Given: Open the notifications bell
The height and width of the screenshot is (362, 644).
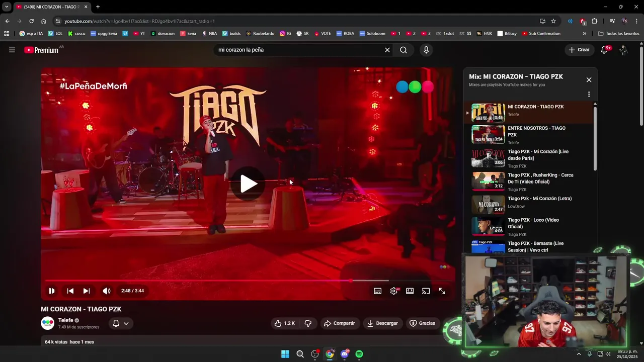Looking at the screenshot, I should pos(605,50).
